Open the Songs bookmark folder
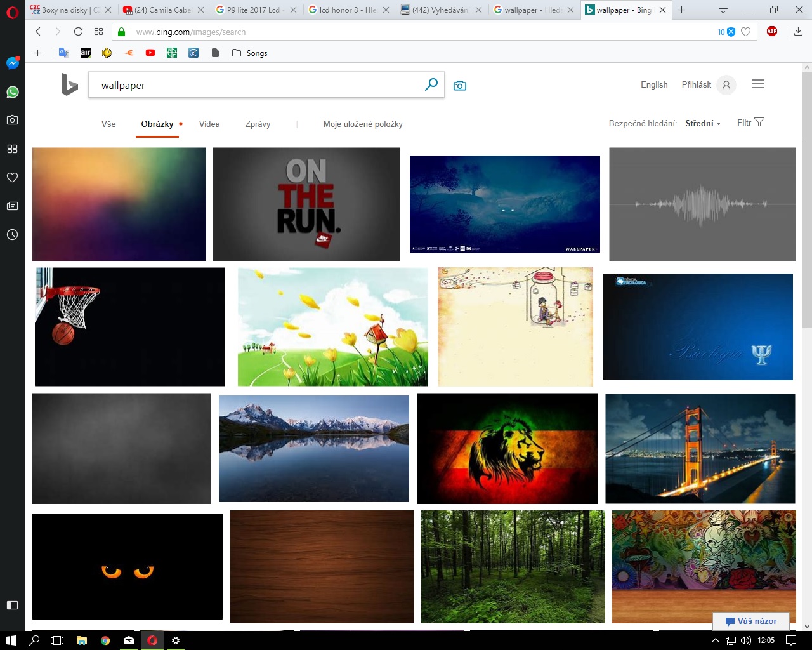 click(250, 53)
